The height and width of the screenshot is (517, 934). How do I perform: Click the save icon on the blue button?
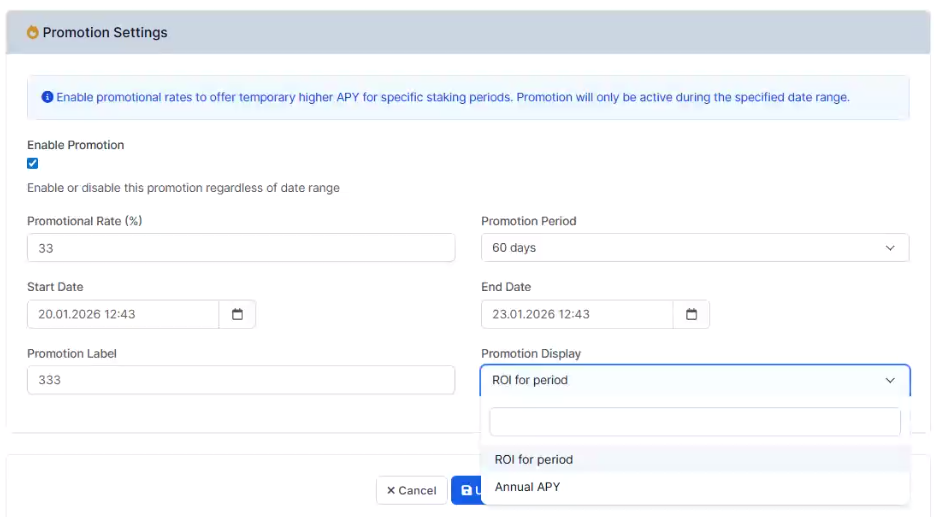click(x=467, y=490)
